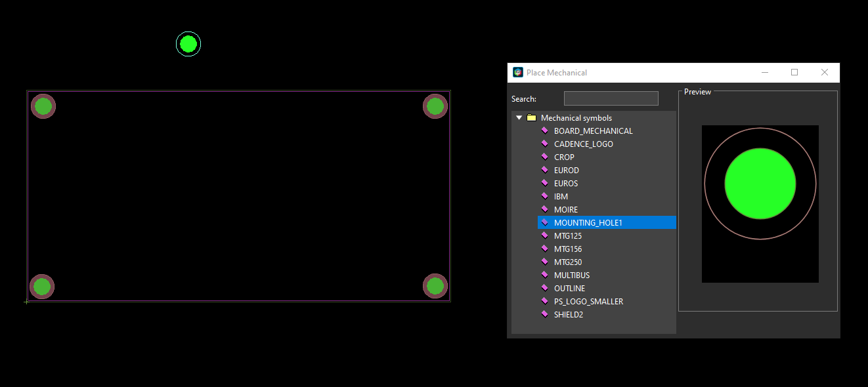868x387 pixels.
Task: Click the EUROD diamond icon
Action: pos(545,170)
